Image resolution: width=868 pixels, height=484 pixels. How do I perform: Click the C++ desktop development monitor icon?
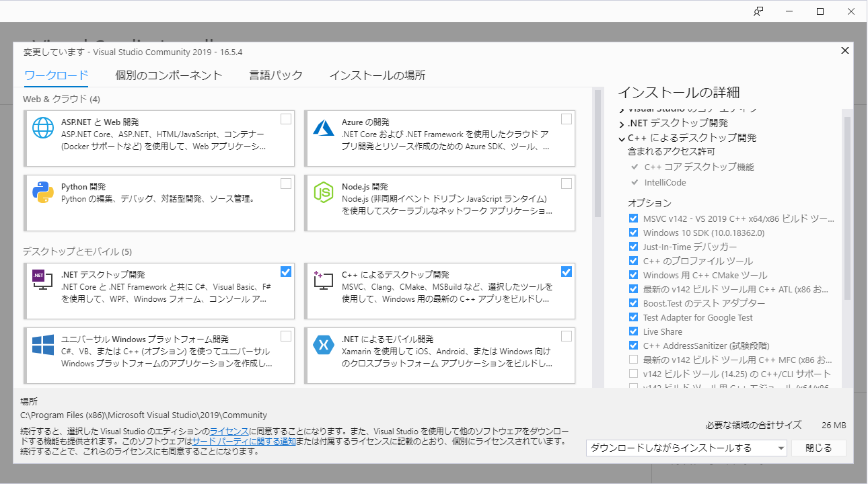324,280
